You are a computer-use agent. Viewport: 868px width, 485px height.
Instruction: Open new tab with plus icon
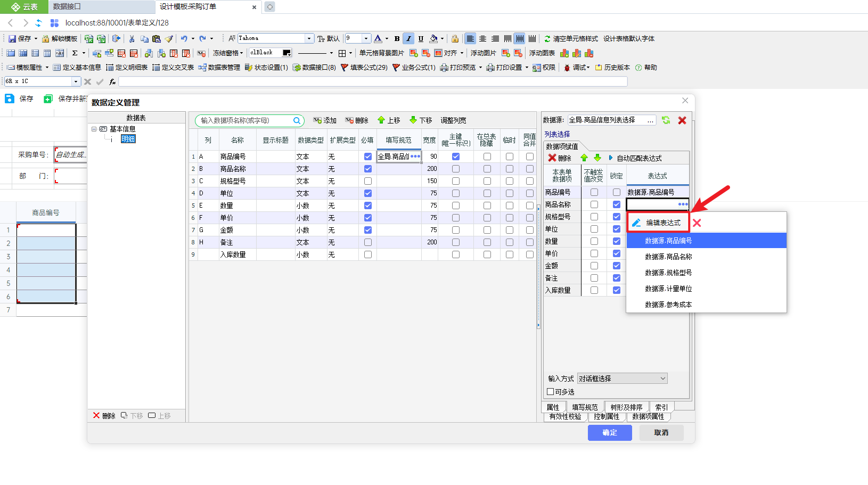click(270, 7)
